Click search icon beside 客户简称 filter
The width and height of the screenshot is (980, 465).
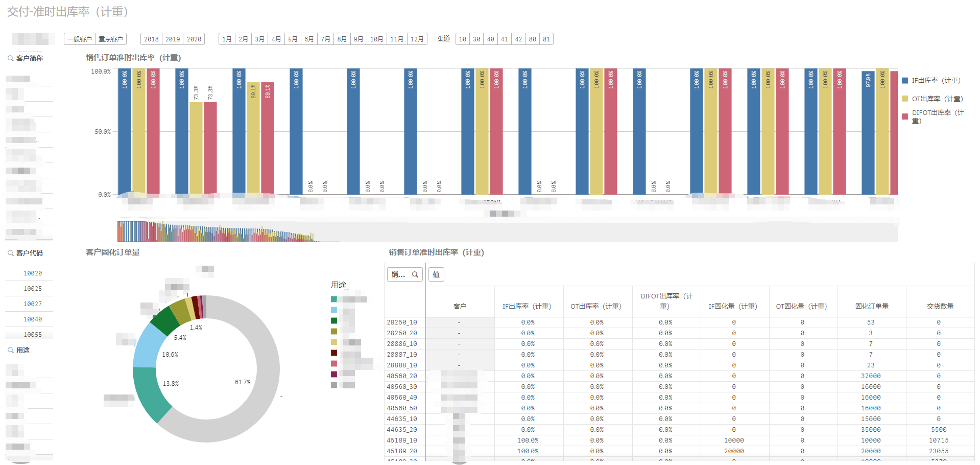10,58
